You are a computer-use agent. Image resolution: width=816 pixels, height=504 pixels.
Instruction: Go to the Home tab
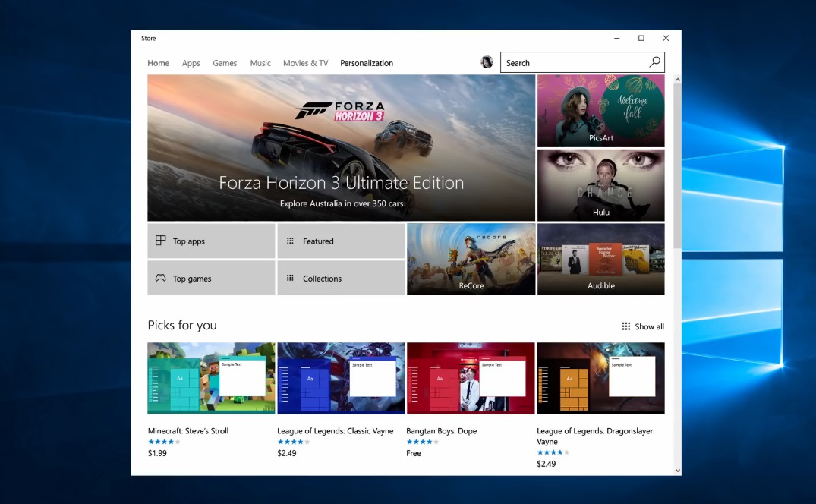pos(158,63)
